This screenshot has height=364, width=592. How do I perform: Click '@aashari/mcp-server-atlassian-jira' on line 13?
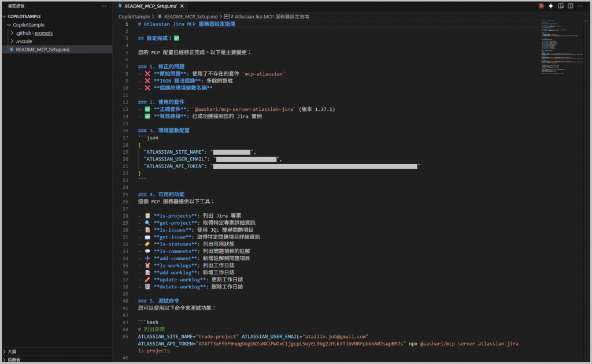click(243, 109)
